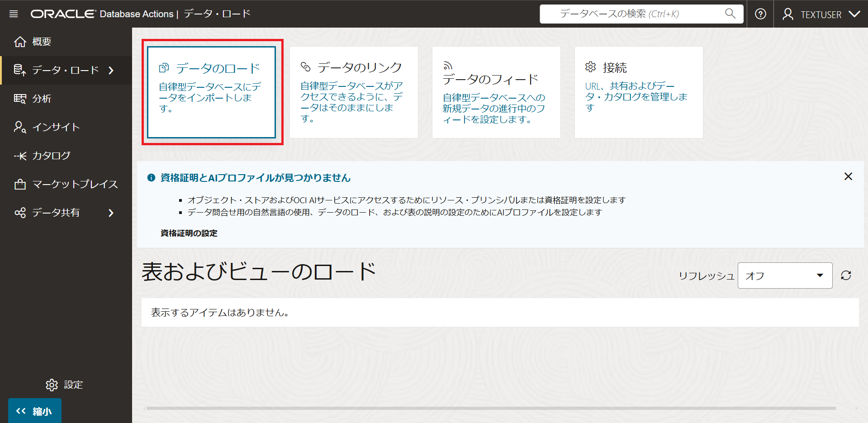
Task: Open 分析 using its sidebar icon
Action: [x=20, y=99]
